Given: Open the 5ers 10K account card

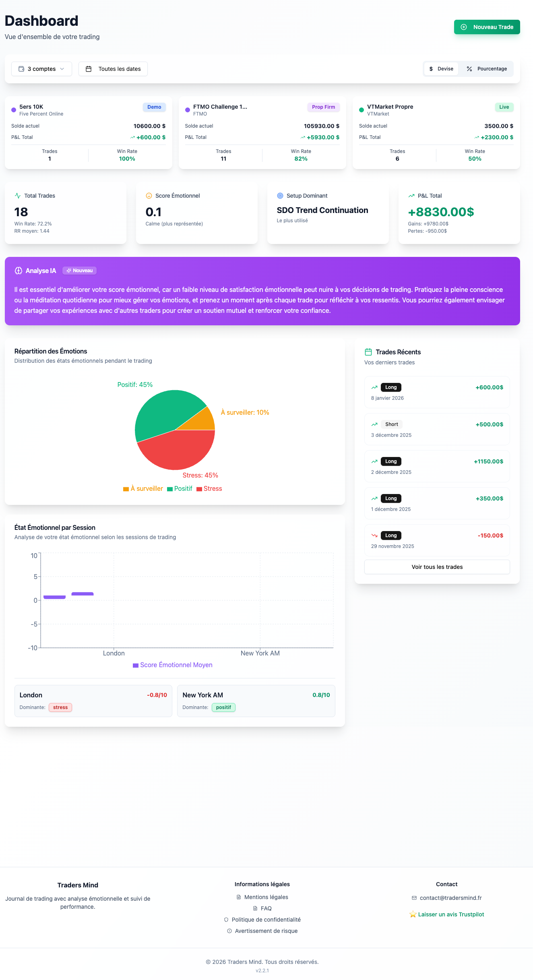Looking at the screenshot, I should (88, 132).
